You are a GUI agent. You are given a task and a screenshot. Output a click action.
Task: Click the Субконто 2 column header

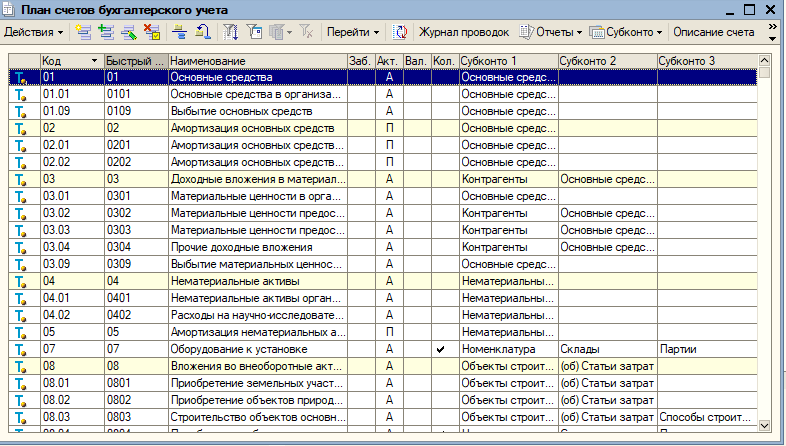[x=608, y=61]
